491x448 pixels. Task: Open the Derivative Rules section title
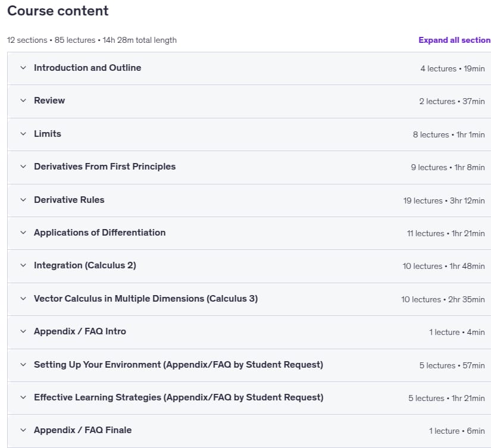coord(69,200)
